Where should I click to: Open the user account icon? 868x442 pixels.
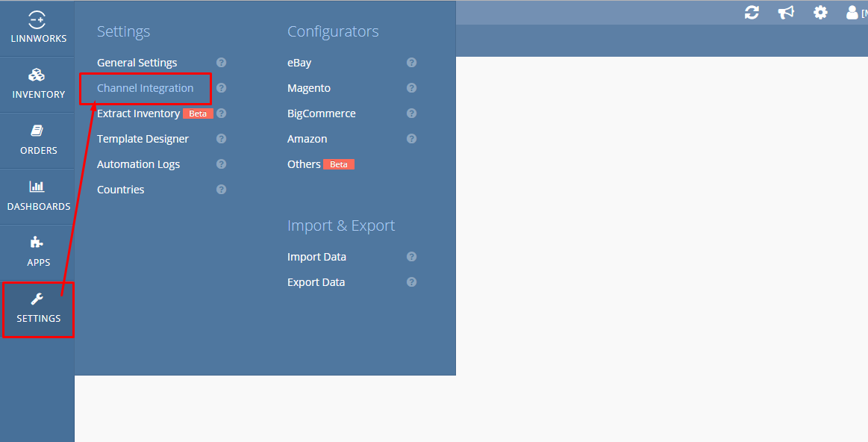click(x=852, y=12)
